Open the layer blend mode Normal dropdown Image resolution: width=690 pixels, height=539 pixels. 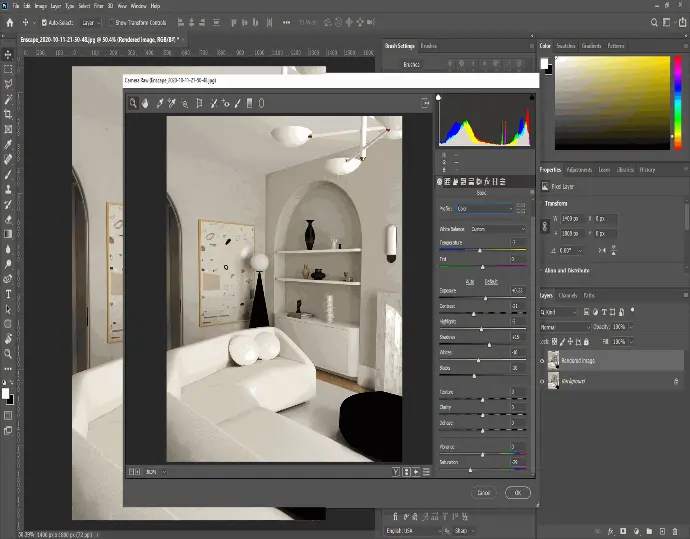(x=563, y=326)
